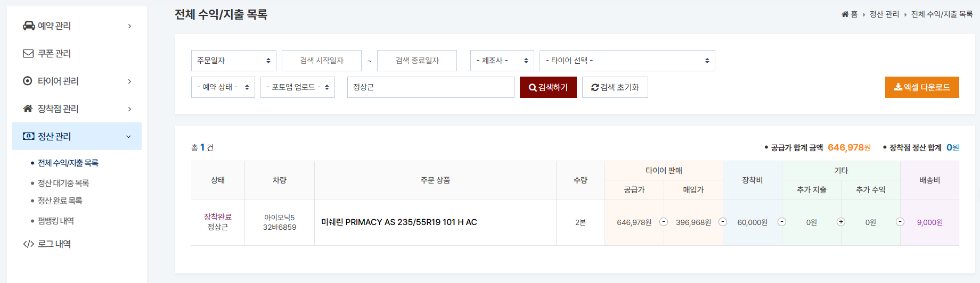Click the money icon beside 정산 관리
The height and width of the screenshot is (283, 980).
point(28,136)
